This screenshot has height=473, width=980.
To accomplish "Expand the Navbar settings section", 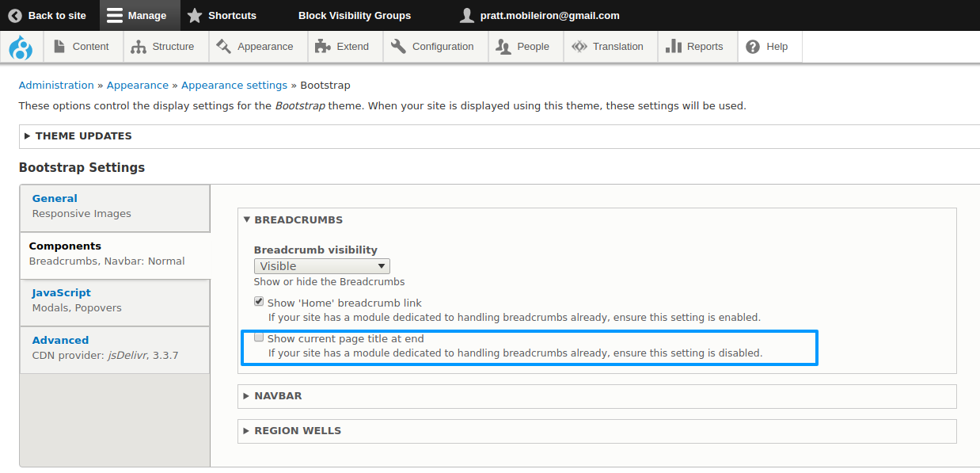I will (278, 395).
